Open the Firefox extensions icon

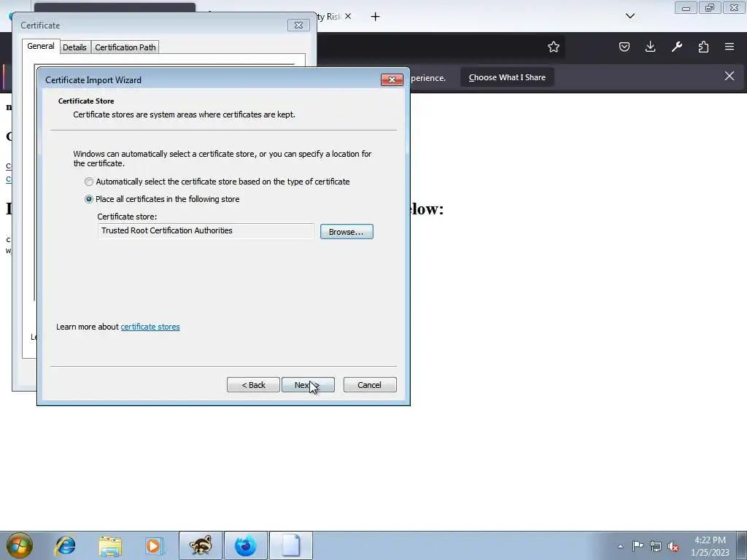703,47
